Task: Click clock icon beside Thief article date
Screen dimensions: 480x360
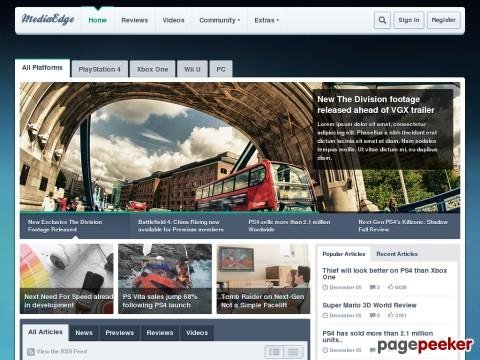Action: pos(325,287)
